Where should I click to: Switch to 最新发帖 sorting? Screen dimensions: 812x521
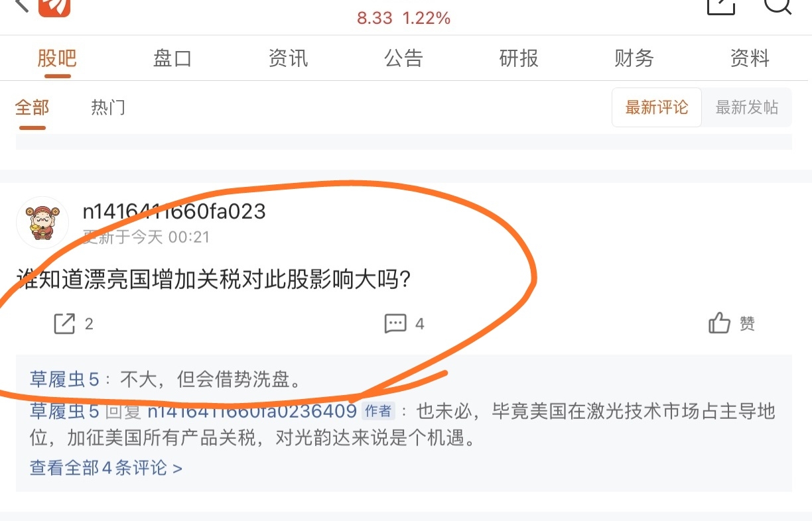(747, 107)
